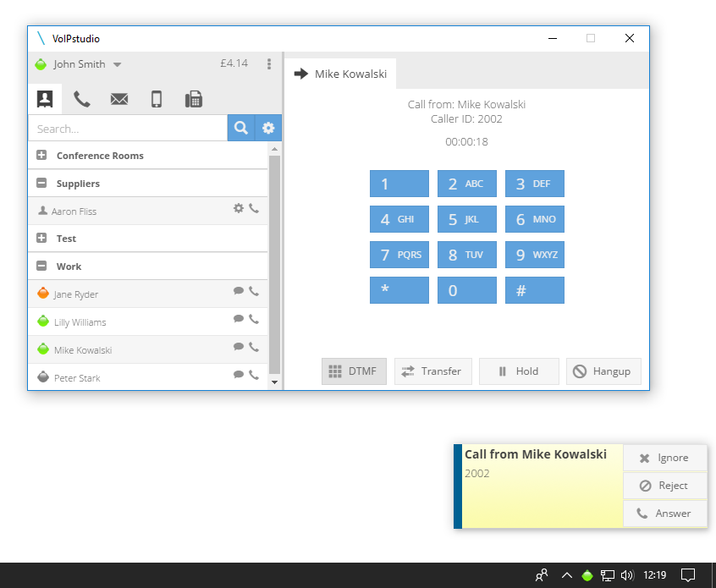
Task: Click the contacts Search field
Action: 128,129
